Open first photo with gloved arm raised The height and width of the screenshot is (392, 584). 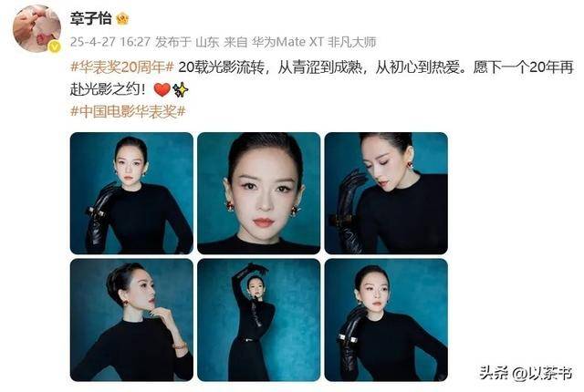(x=131, y=193)
